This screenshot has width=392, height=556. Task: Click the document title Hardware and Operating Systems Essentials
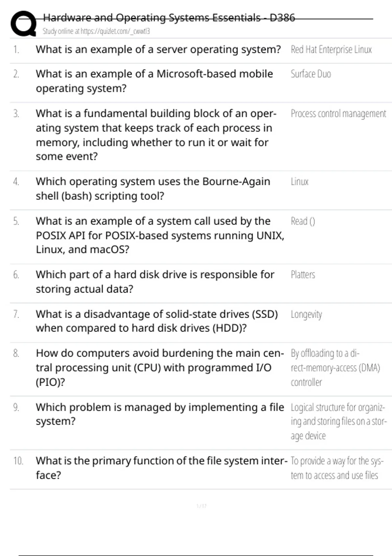click(169, 18)
